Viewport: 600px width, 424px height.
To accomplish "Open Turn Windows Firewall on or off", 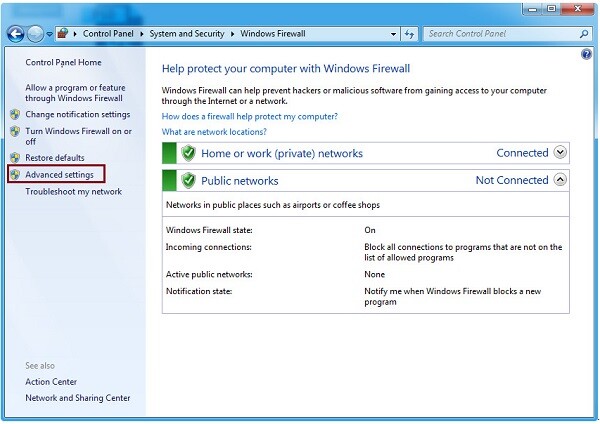I will coord(78,136).
